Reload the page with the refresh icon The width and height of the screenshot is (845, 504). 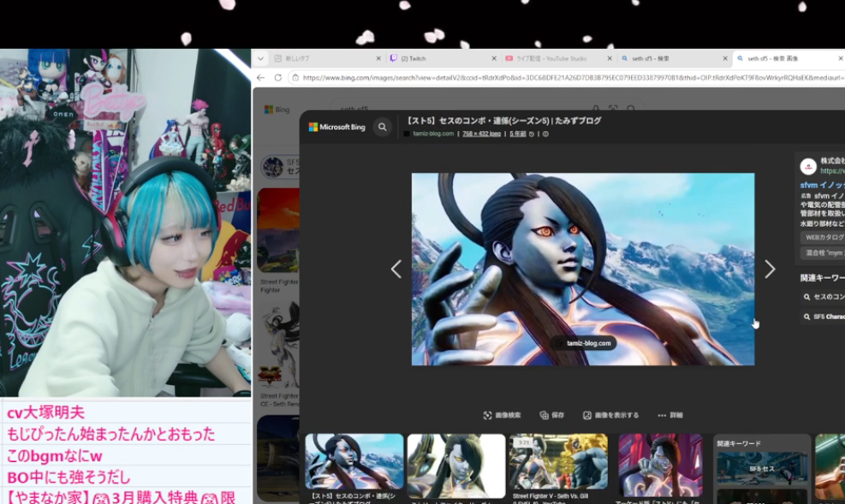[x=278, y=78]
